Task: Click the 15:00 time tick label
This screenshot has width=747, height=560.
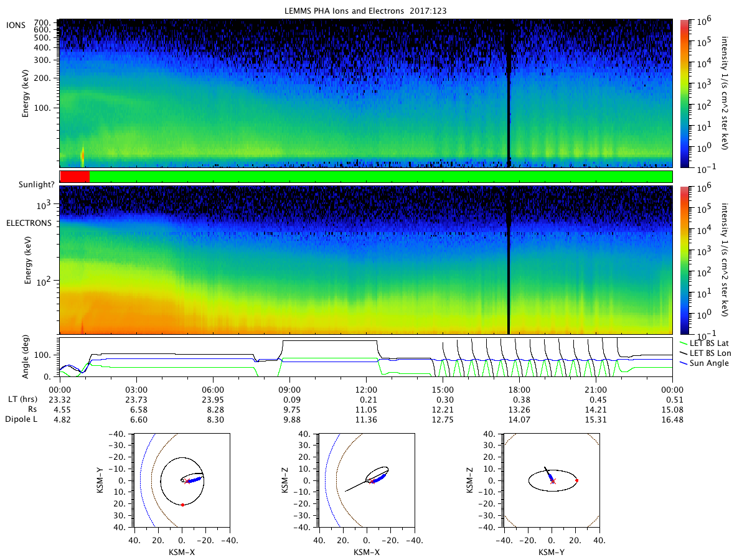Action: pyautogui.click(x=443, y=389)
